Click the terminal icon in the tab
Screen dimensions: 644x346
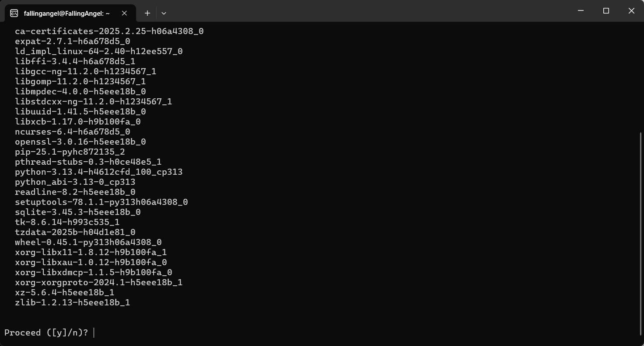[x=14, y=13]
